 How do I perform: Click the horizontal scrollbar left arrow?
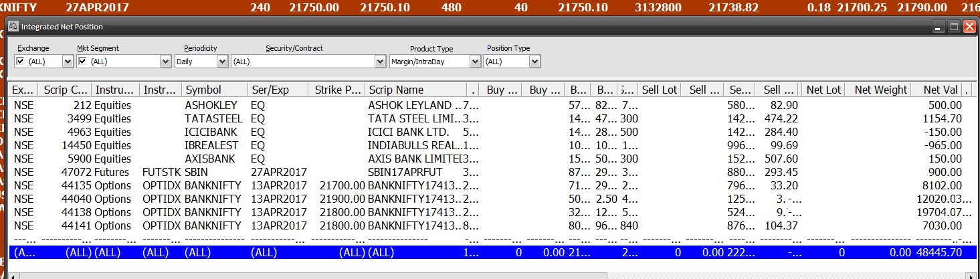tap(13, 276)
